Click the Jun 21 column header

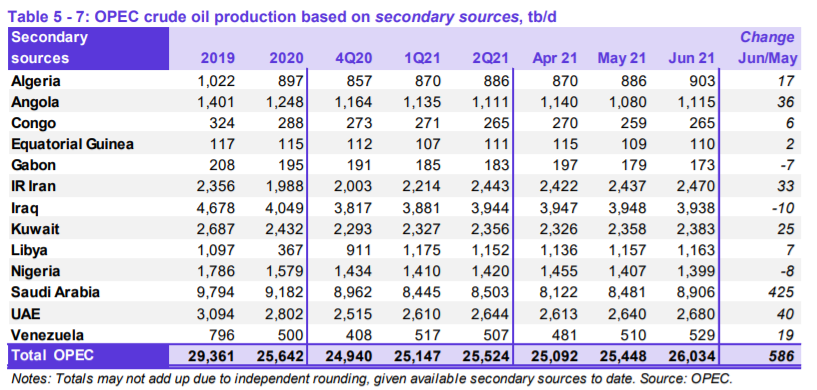tap(691, 58)
